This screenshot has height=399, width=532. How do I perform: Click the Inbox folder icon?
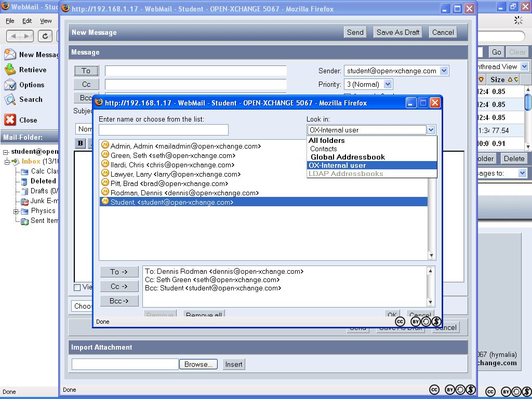[x=15, y=162]
